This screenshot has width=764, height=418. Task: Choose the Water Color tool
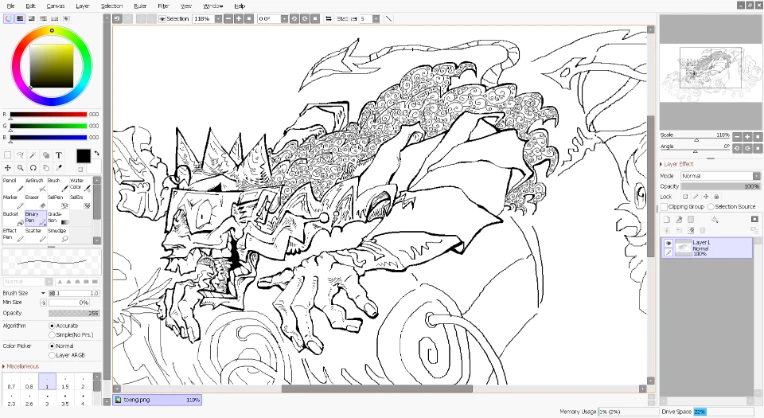[80, 185]
